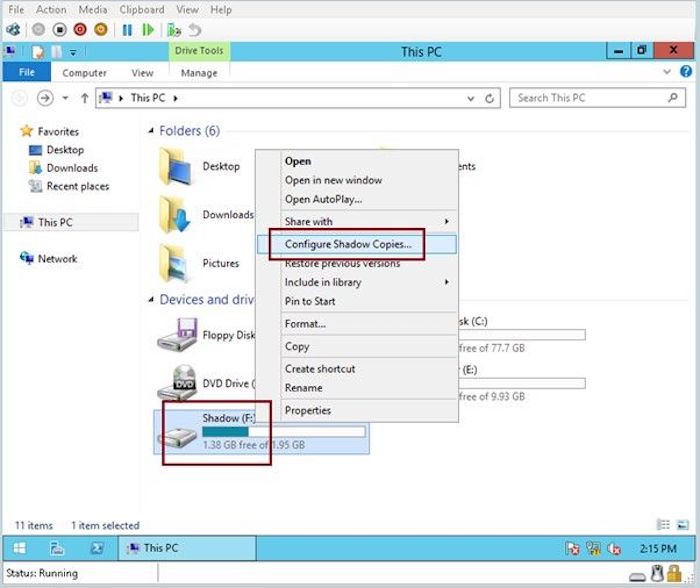This screenshot has height=588, width=700.
Task: Click the Revert undo arrow icon
Action: coord(195,30)
